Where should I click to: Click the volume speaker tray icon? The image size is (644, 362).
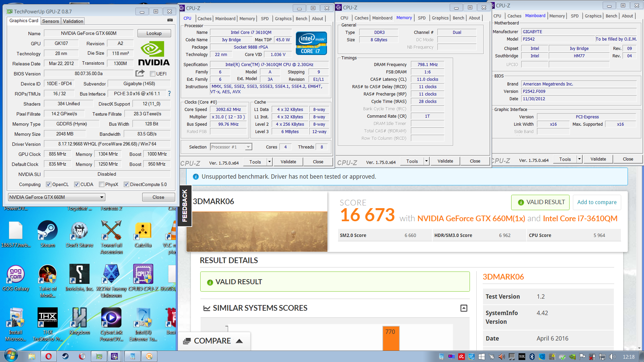pos(612,357)
